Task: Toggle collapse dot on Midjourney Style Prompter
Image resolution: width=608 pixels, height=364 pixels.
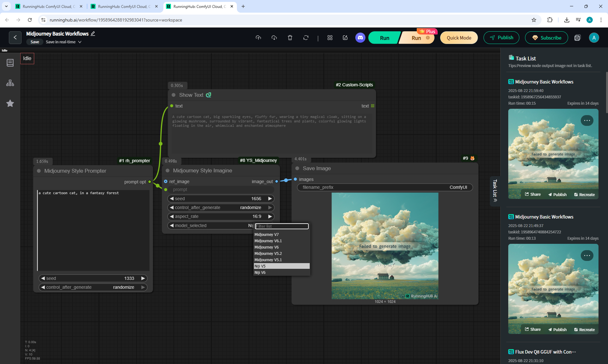Action: point(39,171)
